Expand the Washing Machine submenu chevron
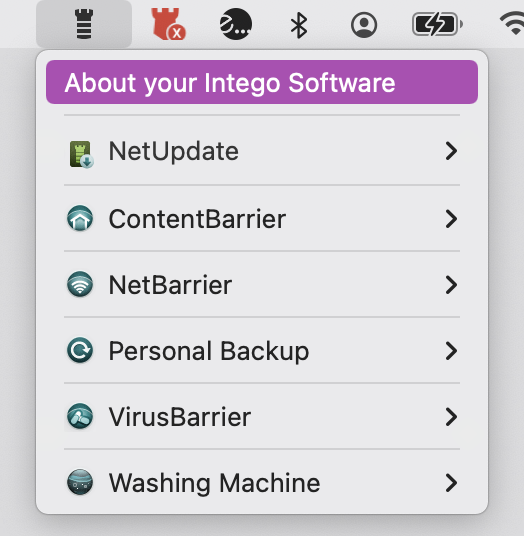The width and height of the screenshot is (524, 536). coord(451,483)
